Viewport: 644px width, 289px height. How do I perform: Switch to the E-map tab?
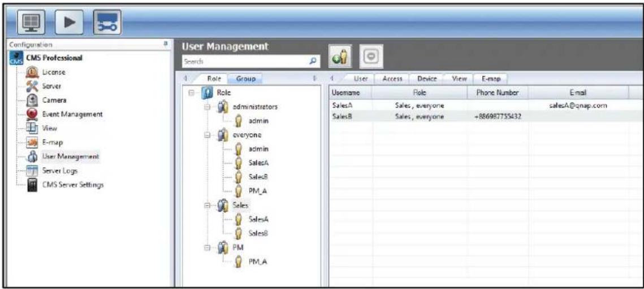[490, 78]
